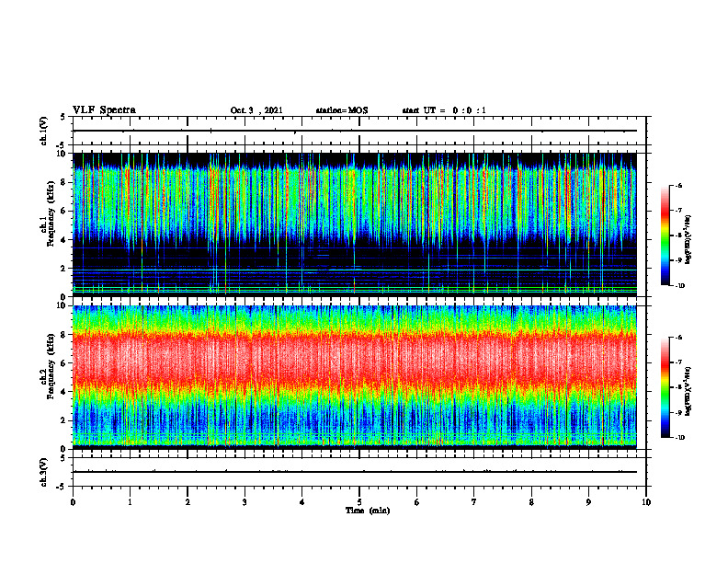Click the ch.1 color bar "log(PSD)" label
728x563 pixels.
(x=688, y=240)
